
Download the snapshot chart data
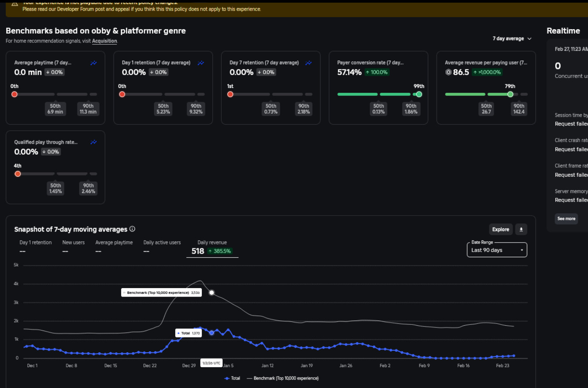[x=521, y=229]
